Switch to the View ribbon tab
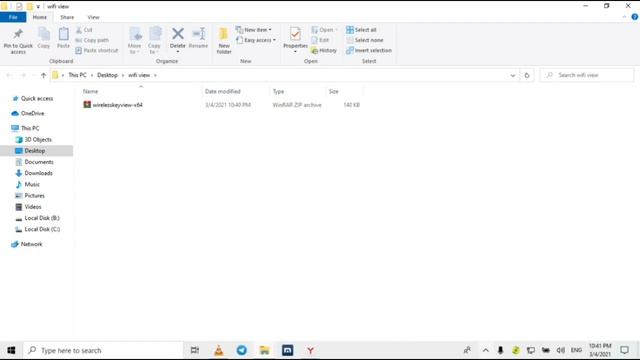Viewport: 640px width, 360px height. click(93, 17)
